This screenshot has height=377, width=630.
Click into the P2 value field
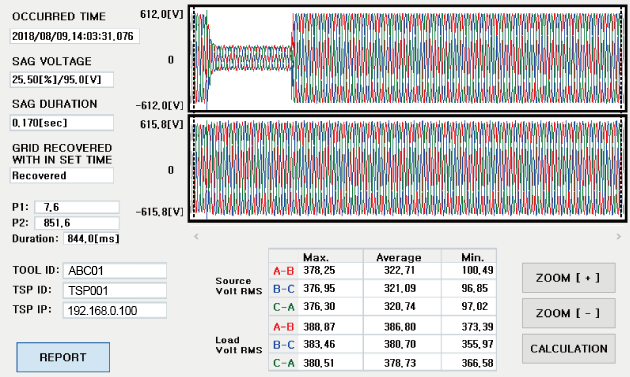(77, 223)
